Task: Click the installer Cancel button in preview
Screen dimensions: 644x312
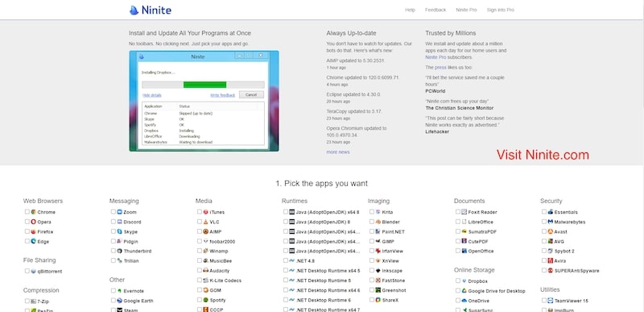Action: 251,95
